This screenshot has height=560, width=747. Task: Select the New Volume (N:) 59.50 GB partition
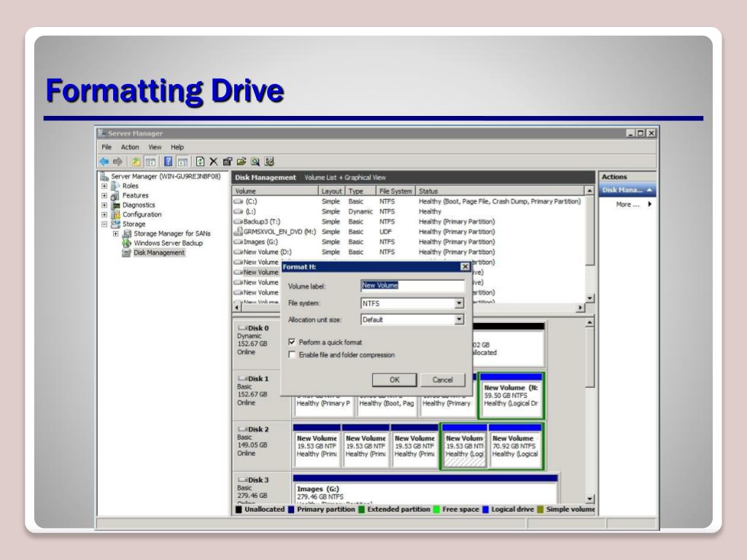tap(511, 396)
